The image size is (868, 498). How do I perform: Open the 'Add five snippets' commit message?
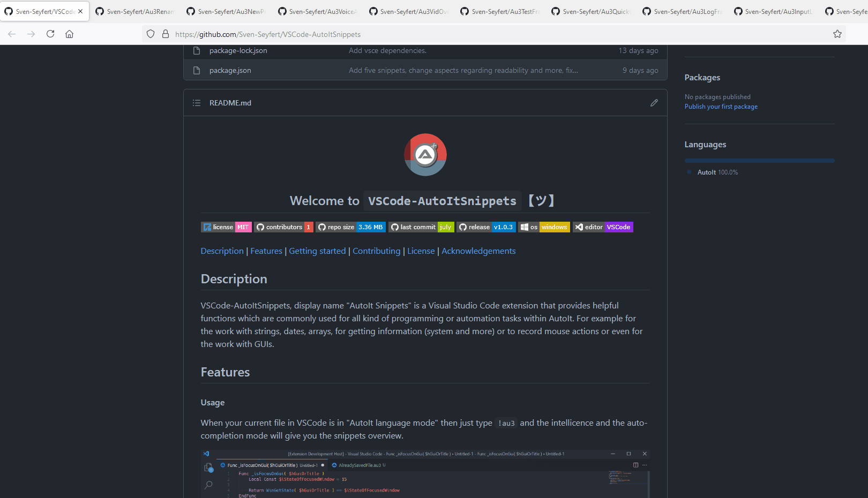[x=463, y=70]
